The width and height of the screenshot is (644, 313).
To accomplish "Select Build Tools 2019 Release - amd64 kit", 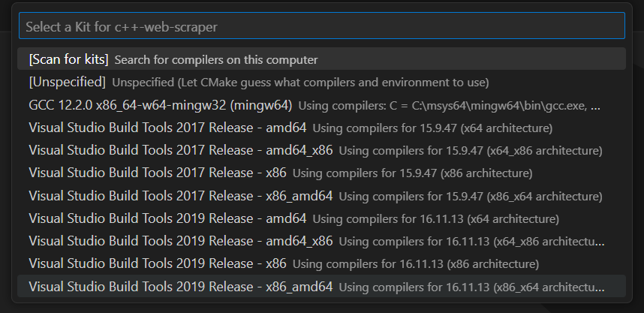I will coord(167,218).
